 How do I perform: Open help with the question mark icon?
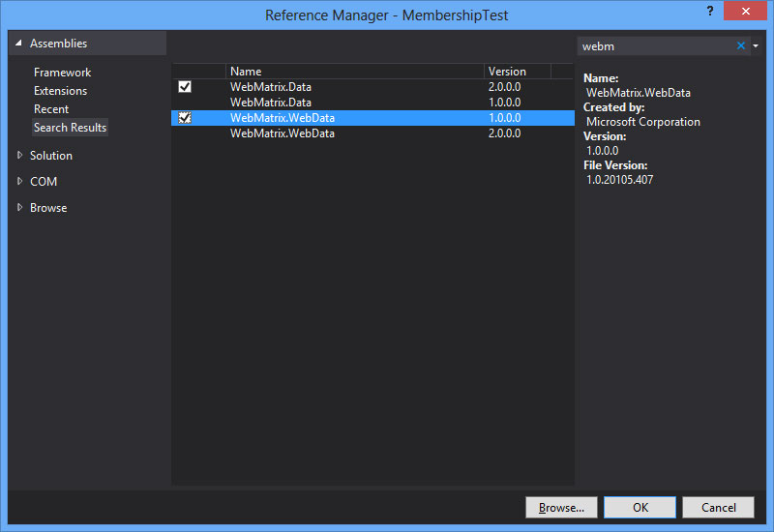click(710, 11)
